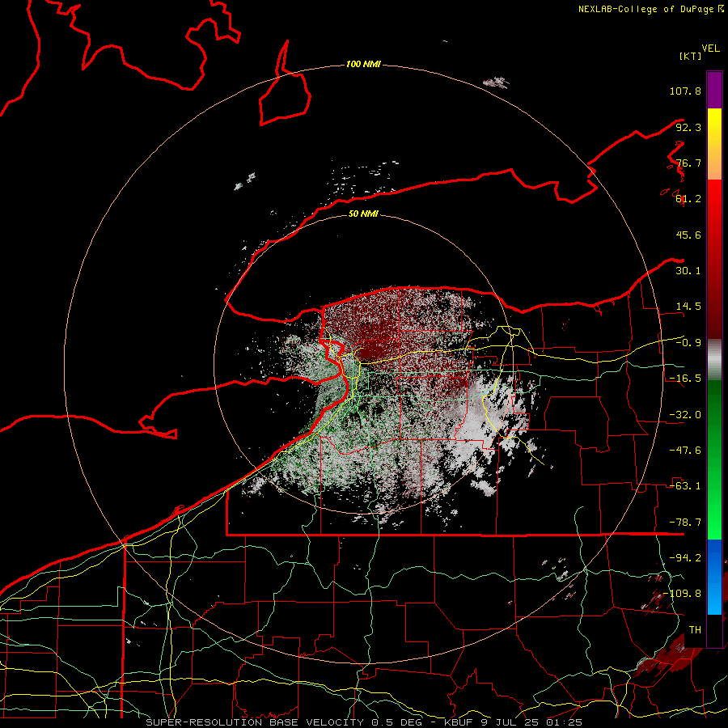Click the 45.6 value on the velocity scale
Screen dimensions: 728x728
point(688,235)
